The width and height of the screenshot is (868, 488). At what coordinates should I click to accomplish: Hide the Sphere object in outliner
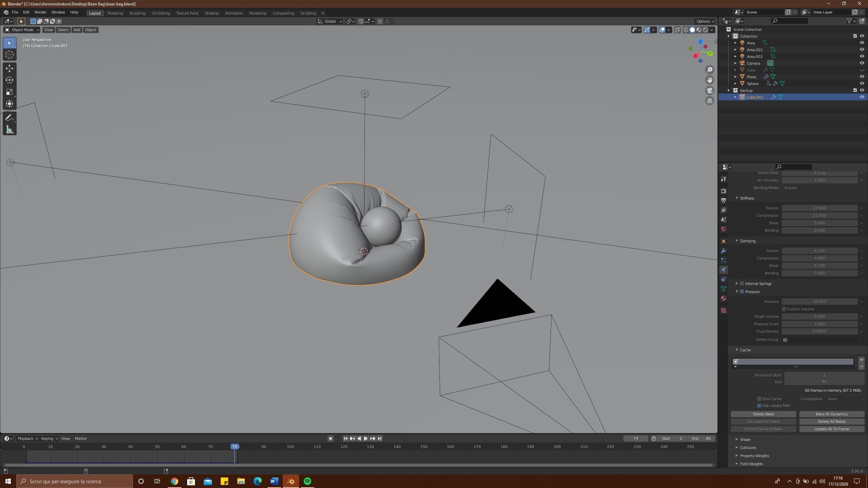862,83
